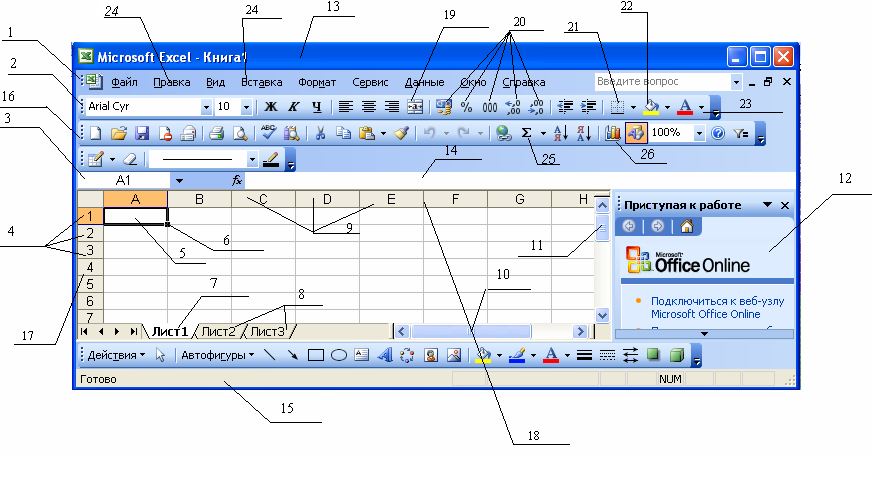Image resolution: width=872 pixels, height=482 pixels.
Task: Select the Rectangle drawing tool
Action: (x=316, y=355)
